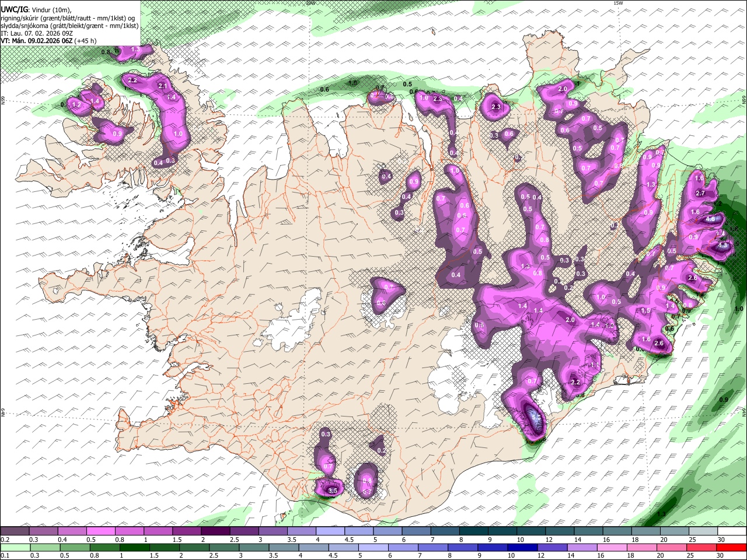
Task: Click the 1.2 snowfall value on the map
Action: pyautogui.click(x=76, y=104)
